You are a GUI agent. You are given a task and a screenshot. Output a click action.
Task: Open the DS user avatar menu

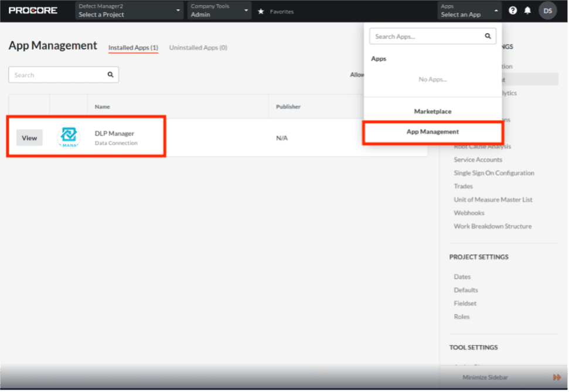click(547, 11)
